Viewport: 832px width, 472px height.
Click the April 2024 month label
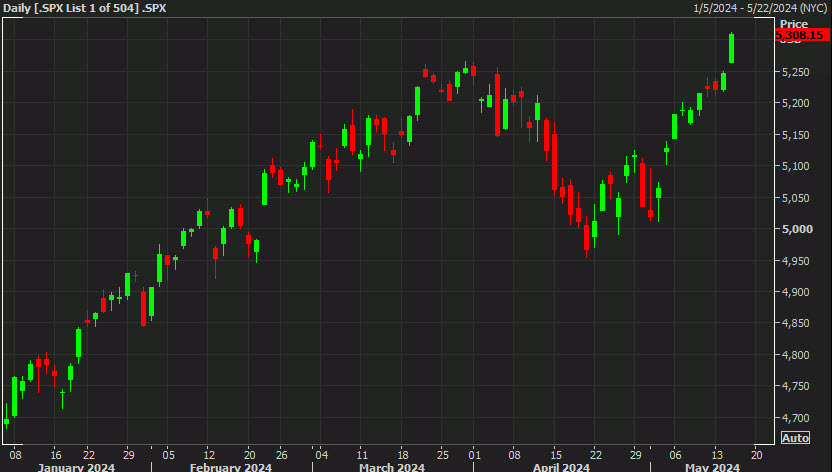point(561,467)
